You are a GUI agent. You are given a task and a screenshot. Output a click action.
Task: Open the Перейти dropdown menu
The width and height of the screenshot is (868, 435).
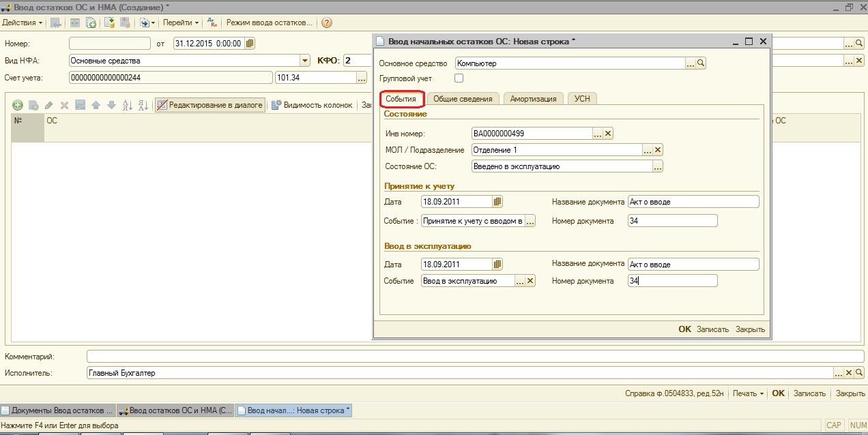180,22
